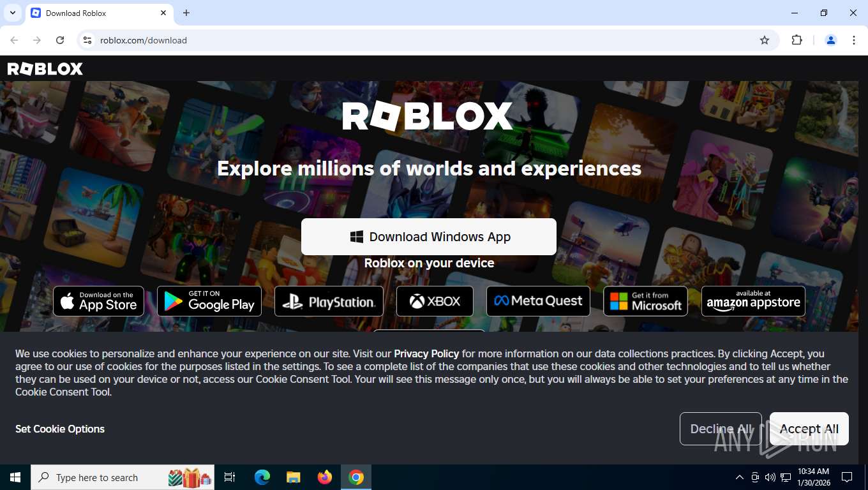868x490 pixels.
Task: Select the Download Roblox tab
Action: (x=98, y=13)
